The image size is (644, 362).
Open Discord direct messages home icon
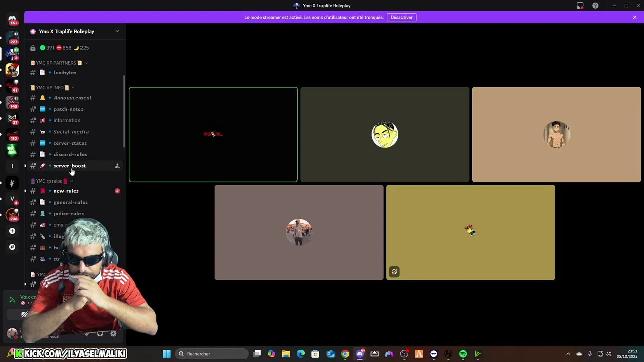point(12,19)
